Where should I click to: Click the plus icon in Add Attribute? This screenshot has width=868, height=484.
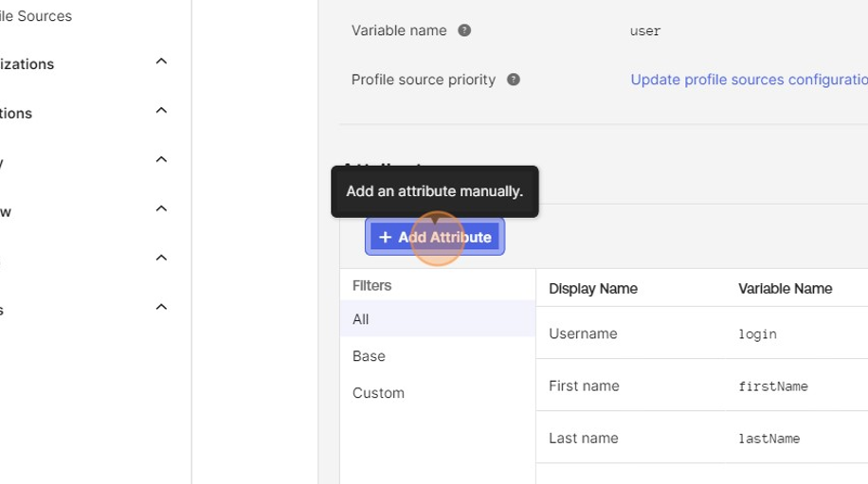(x=385, y=237)
